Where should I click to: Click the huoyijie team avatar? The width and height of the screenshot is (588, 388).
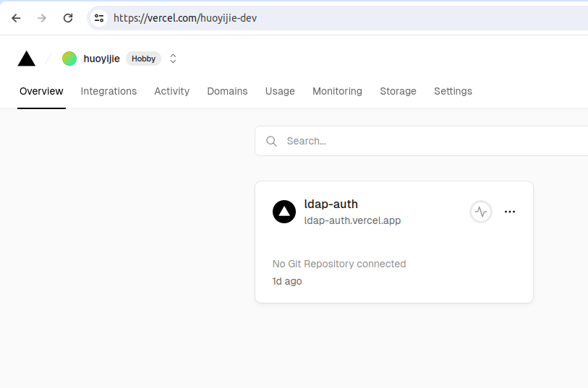point(69,59)
